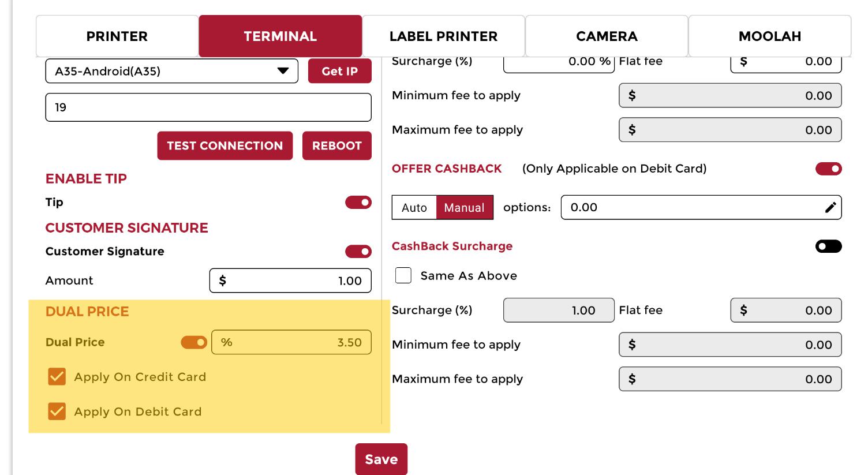Open the A35-Android terminal dropdown
Image resolution: width=868 pixels, height=475 pixels.
click(171, 72)
